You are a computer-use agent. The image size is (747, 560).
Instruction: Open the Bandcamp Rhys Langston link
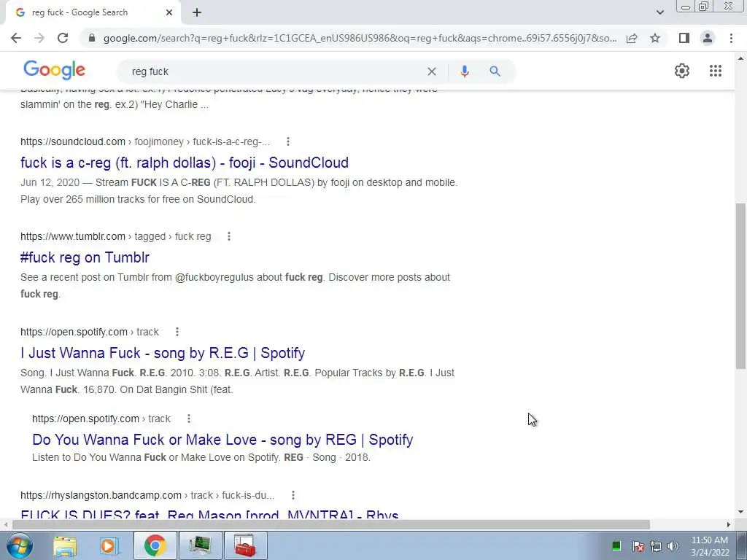(x=209, y=515)
